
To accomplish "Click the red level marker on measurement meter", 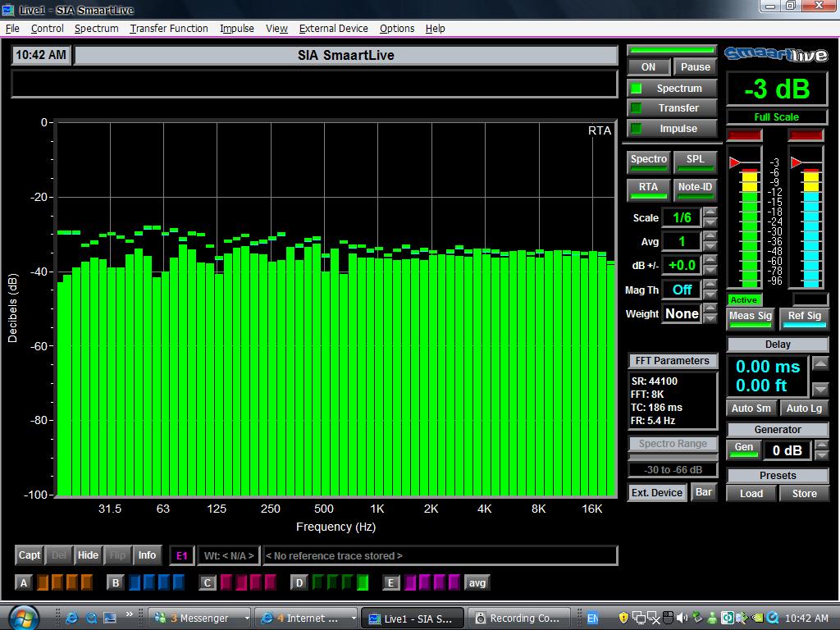I will (735, 162).
